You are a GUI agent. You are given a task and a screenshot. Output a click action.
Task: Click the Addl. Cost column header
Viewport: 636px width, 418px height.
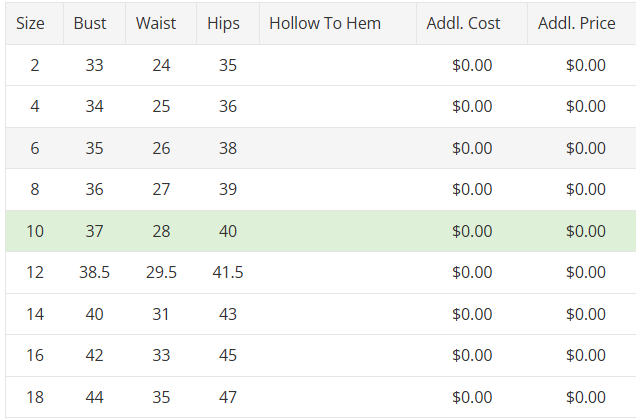tap(463, 23)
